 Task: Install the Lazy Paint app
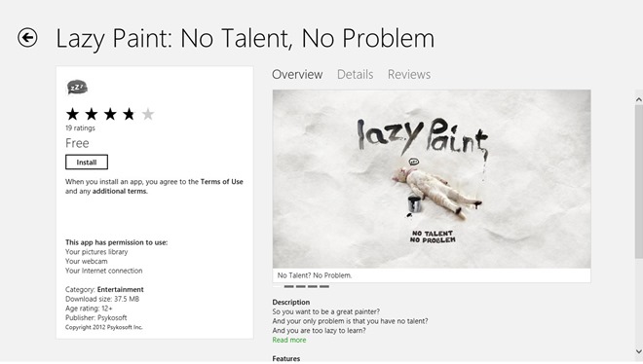(87, 163)
